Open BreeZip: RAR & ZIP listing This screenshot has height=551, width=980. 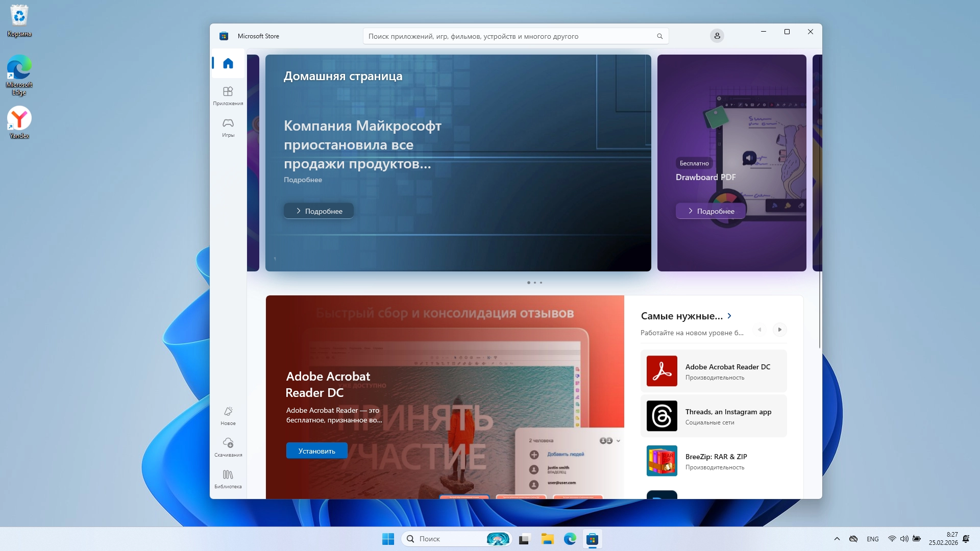point(714,461)
